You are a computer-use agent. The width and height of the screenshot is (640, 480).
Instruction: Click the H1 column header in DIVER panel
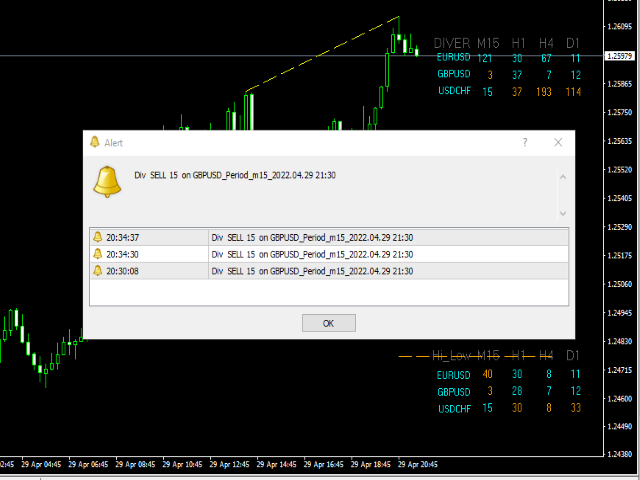pos(518,43)
